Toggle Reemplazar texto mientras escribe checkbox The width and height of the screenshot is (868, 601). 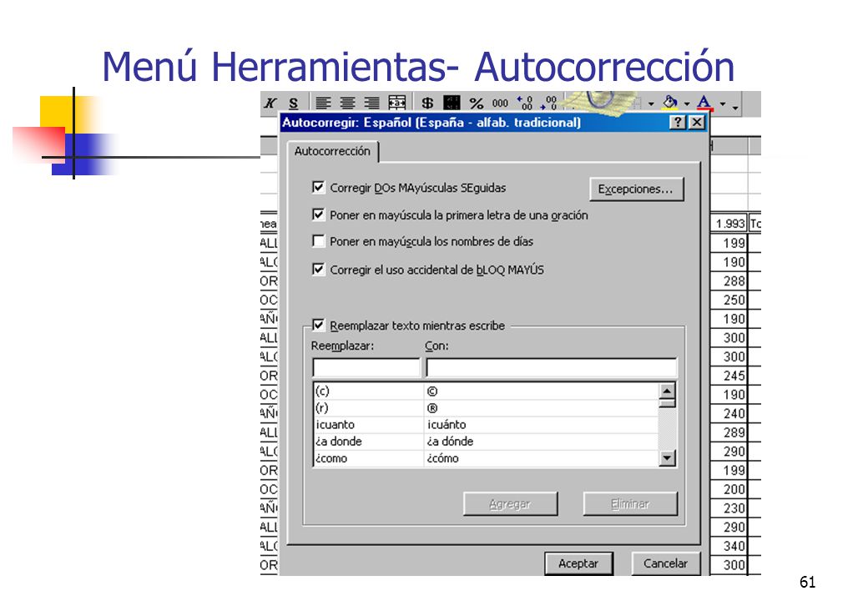318,325
